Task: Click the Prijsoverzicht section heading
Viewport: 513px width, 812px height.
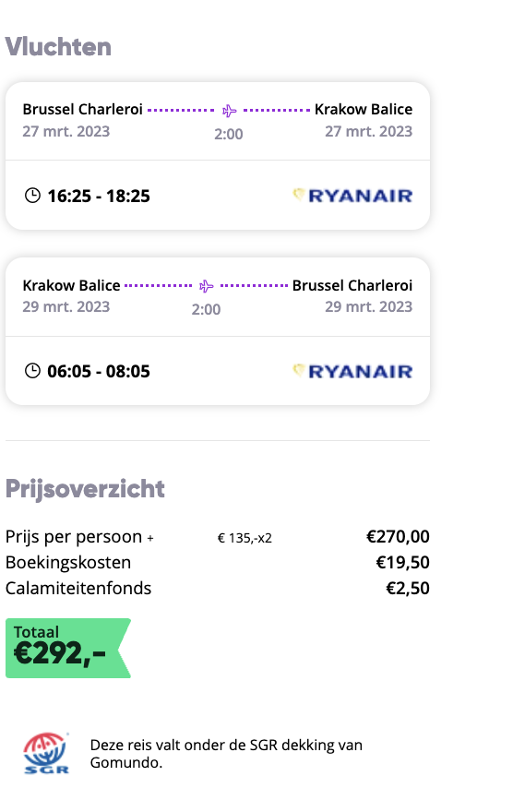Action: [85, 489]
